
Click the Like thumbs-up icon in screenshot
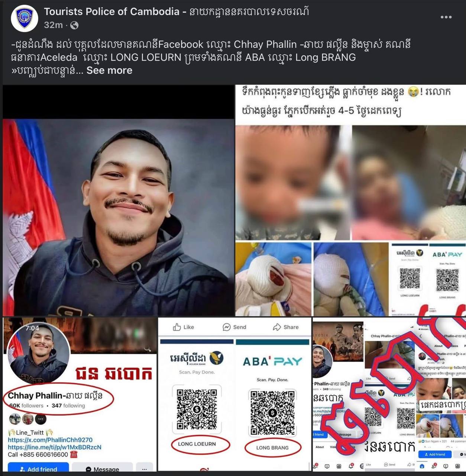(x=177, y=327)
